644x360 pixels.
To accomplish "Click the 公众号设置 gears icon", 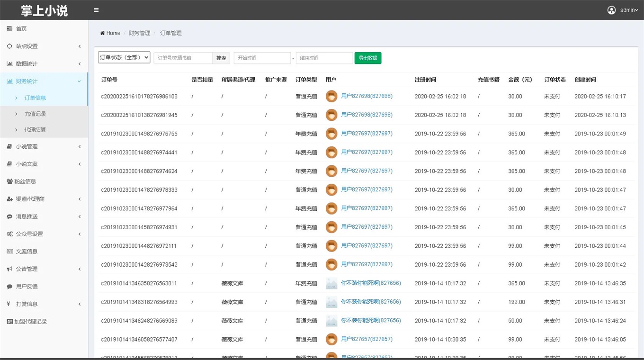I will (x=10, y=234).
